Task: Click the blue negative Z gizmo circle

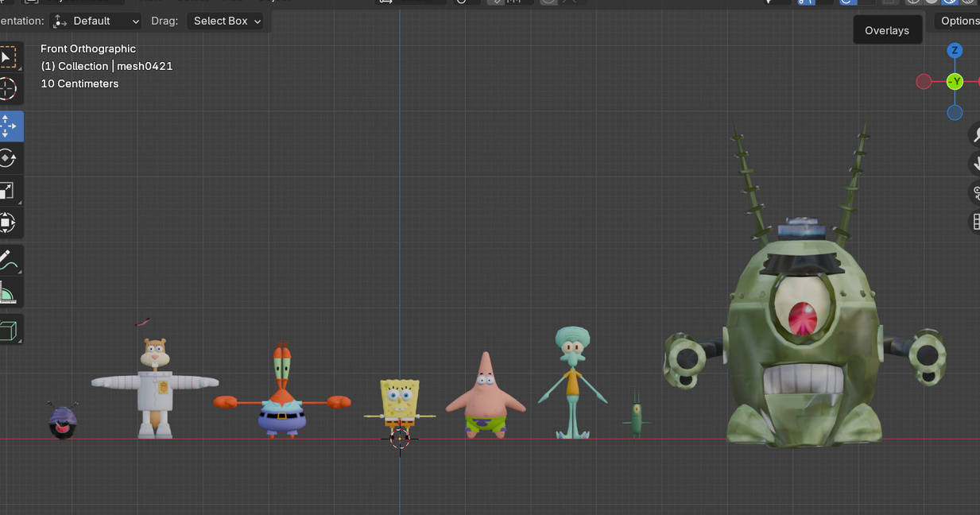Action: click(x=955, y=113)
